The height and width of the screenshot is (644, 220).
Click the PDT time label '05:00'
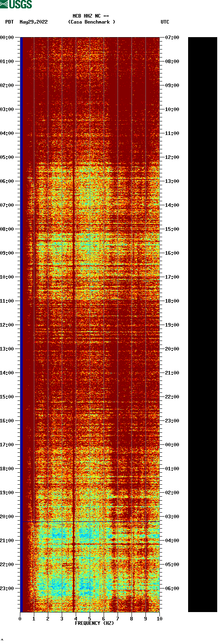pos(7,157)
